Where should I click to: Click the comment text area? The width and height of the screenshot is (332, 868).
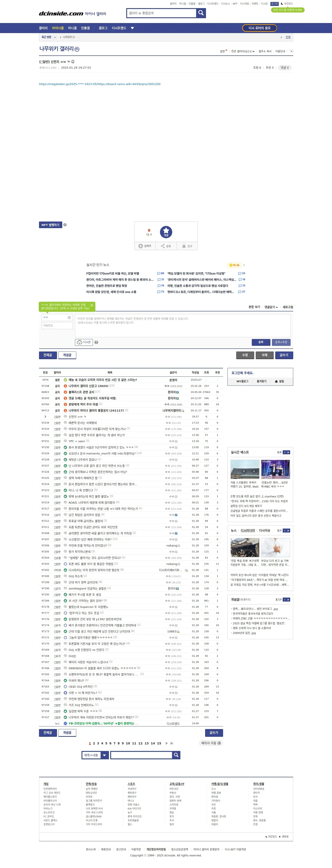(x=183, y=325)
